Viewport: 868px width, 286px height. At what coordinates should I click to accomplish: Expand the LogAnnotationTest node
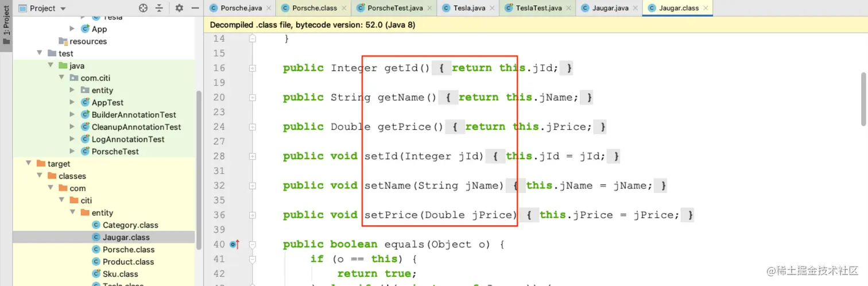click(x=72, y=139)
